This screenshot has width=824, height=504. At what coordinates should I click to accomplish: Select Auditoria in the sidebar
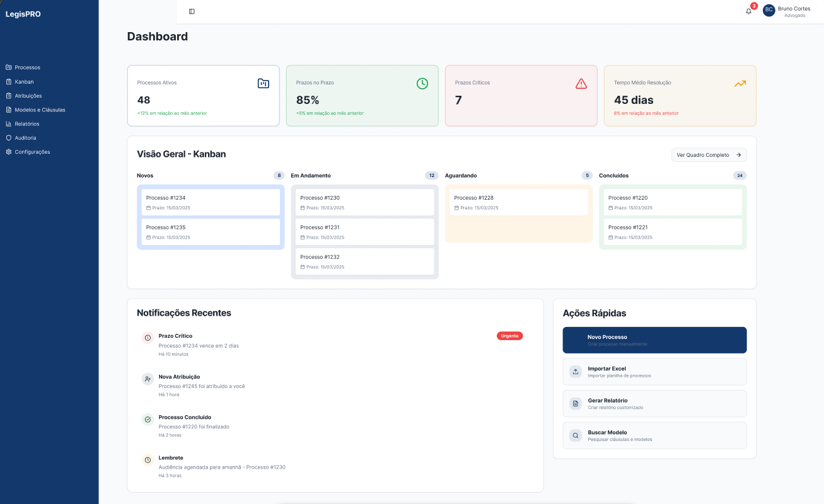click(x=25, y=137)
